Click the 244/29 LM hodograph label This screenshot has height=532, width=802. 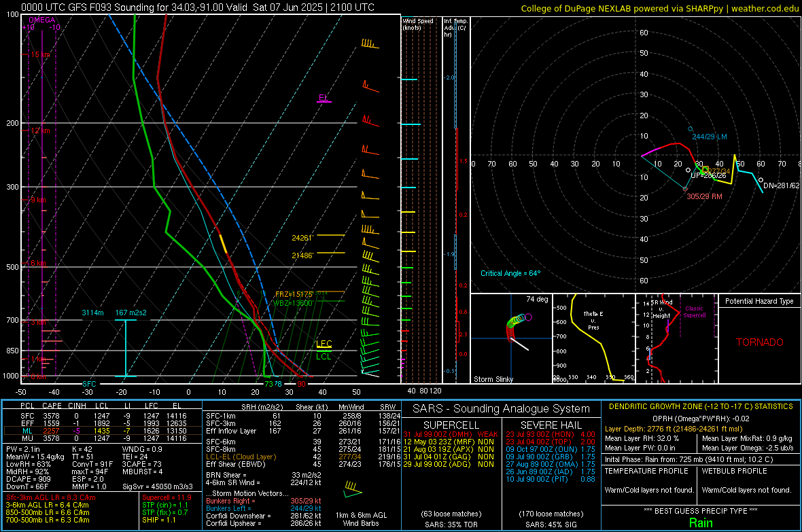710,137
